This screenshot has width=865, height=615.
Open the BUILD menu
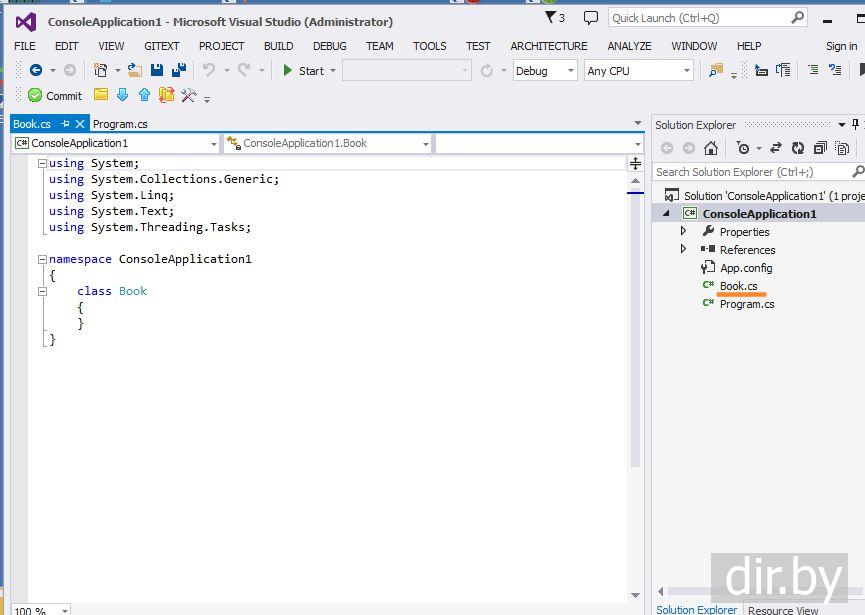click(x=278, y=46)
